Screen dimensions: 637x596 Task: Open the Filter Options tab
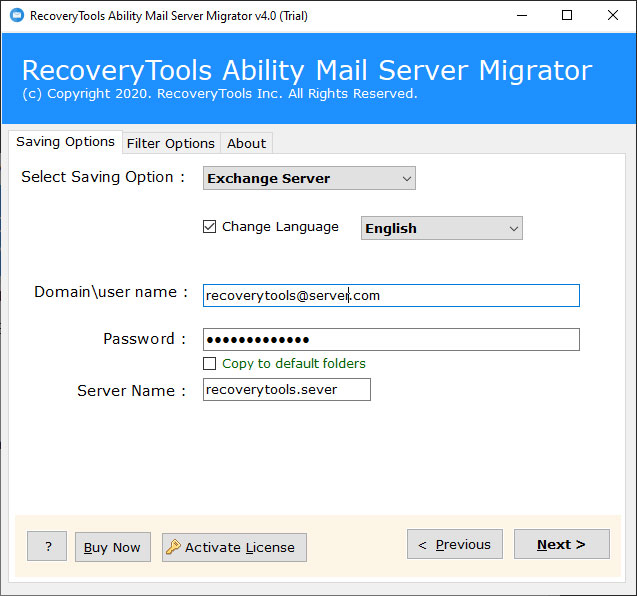click(x=171, y=143)
